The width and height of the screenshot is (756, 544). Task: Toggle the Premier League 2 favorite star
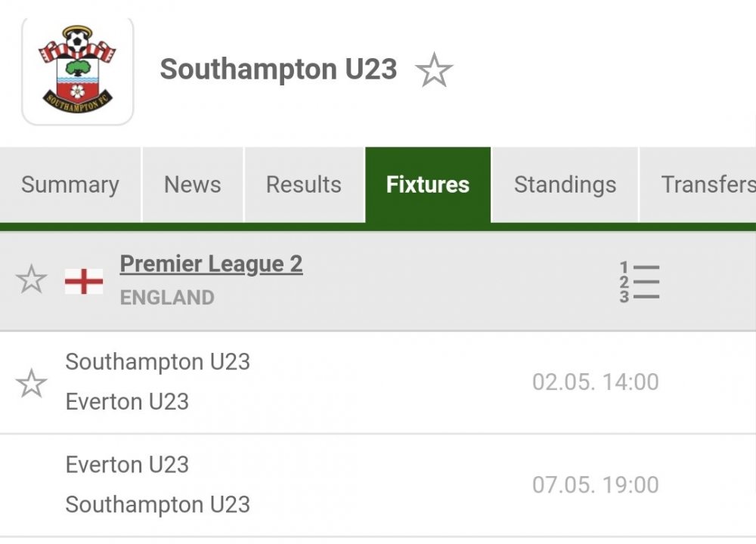31,280
